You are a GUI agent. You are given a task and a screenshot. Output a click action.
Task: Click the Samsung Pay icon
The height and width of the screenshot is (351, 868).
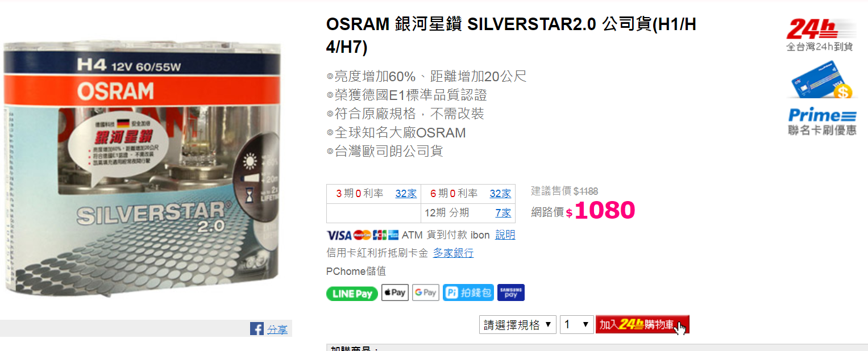(511, 292)
